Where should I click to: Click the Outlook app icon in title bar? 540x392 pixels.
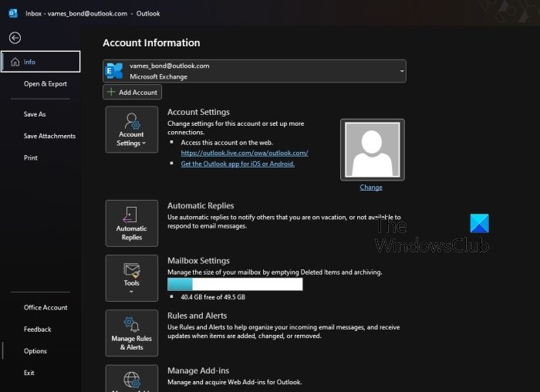click(12, 12)
